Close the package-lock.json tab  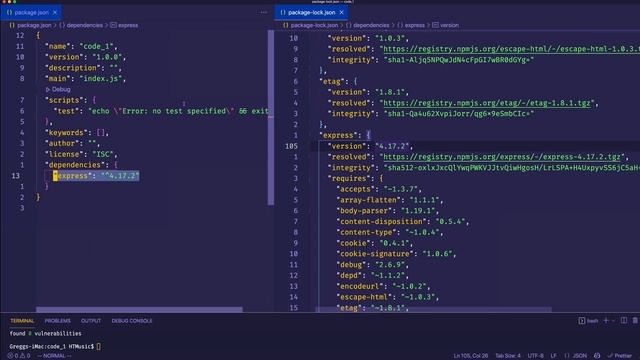pyautogui.click(x=342, y=13)
